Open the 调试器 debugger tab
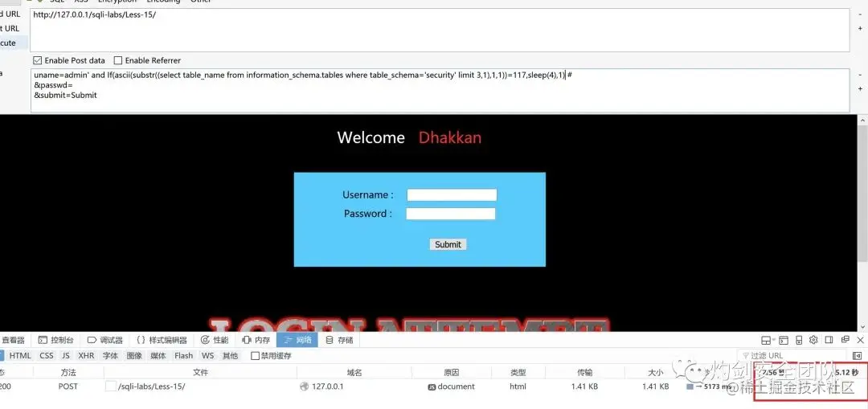The image size is (868, 409). (x=105, y=340)
